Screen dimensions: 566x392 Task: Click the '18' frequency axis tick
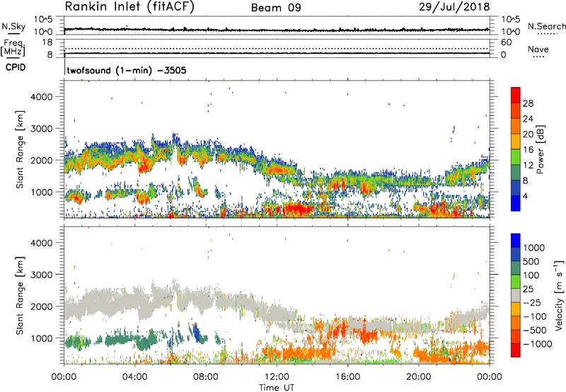tap(47, 42)
